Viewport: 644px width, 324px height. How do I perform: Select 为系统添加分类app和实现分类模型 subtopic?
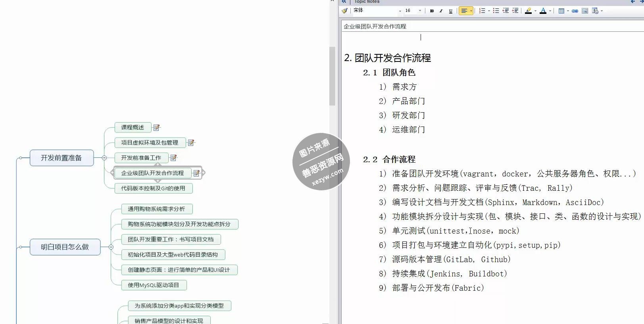179,306
